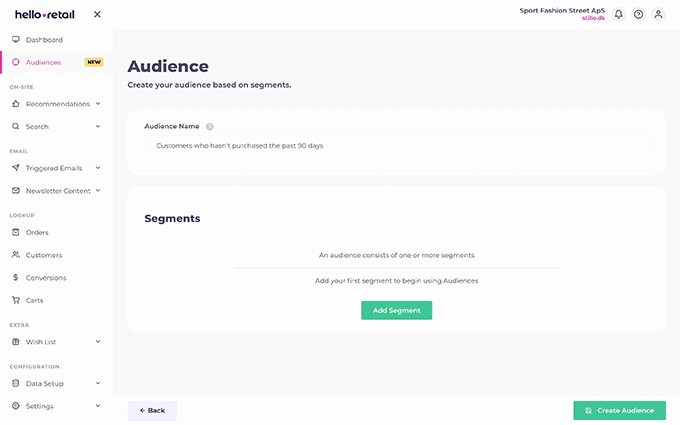Click the Wish List gift icon
The height and width of the screenshot is (425, 680).
16,341
